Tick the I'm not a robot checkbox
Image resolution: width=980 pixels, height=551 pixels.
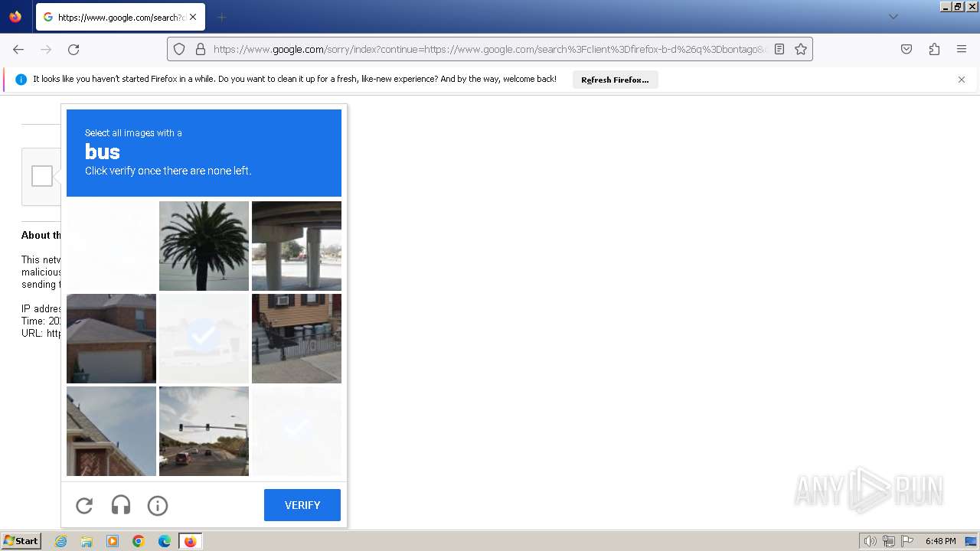point(42,176)
